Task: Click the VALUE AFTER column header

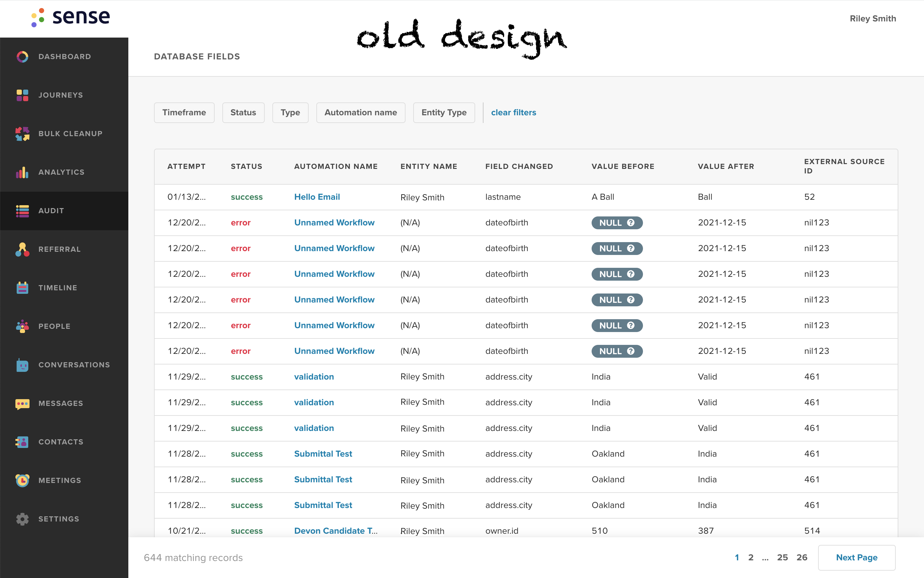Action: (x=726, y=166)
